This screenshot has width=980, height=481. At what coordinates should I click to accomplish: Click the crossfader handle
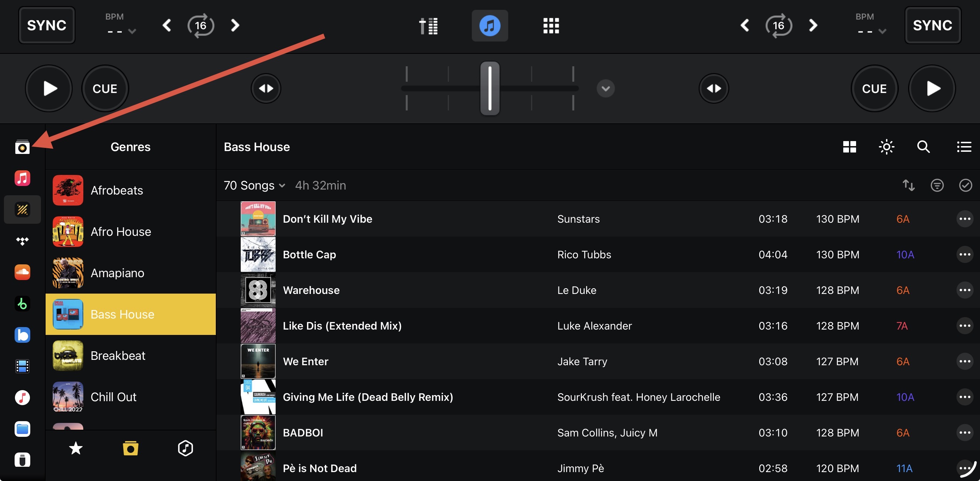coord(490,89)
